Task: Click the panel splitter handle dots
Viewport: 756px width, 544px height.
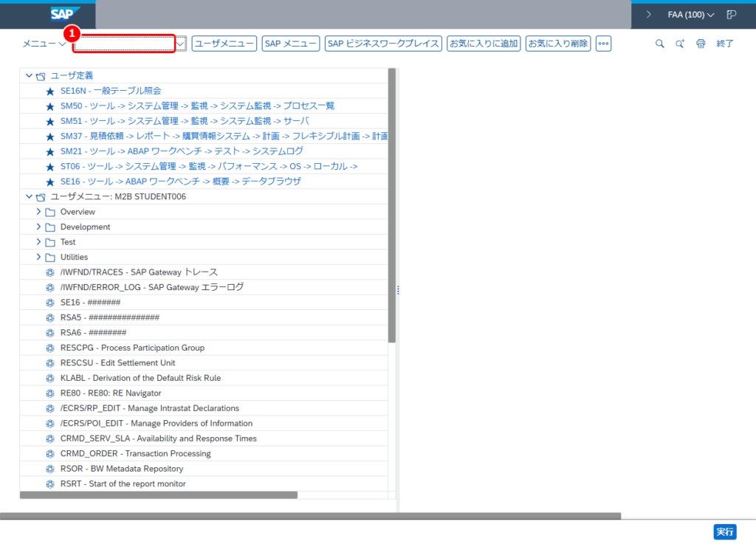Action: click(x=398, y=290)
